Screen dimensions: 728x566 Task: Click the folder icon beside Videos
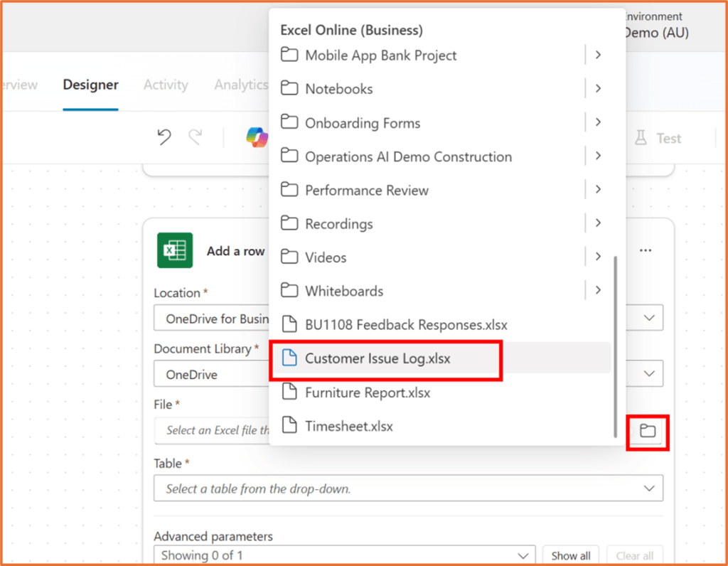point(290,257)
